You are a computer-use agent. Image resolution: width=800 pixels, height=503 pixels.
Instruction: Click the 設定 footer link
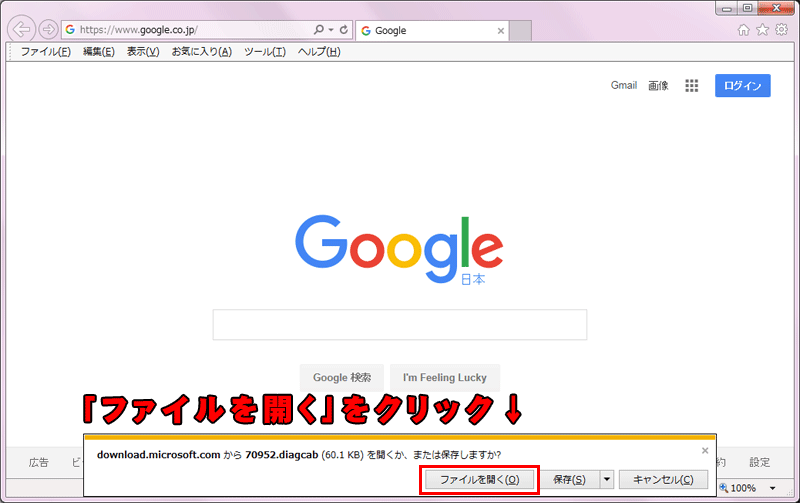coord(759,462)
